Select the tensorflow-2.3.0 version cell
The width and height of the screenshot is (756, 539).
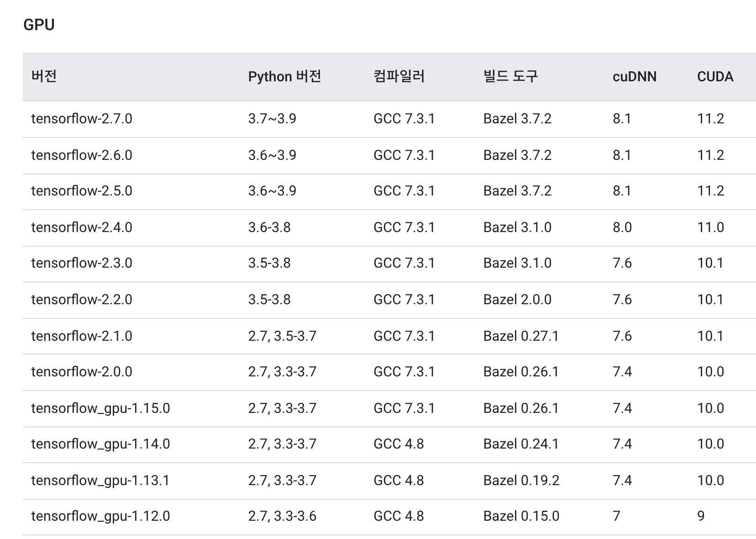82,263
